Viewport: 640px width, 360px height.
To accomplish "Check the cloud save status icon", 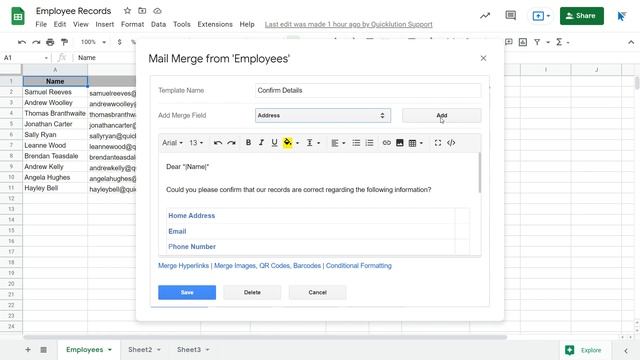I will coord(157,11).
